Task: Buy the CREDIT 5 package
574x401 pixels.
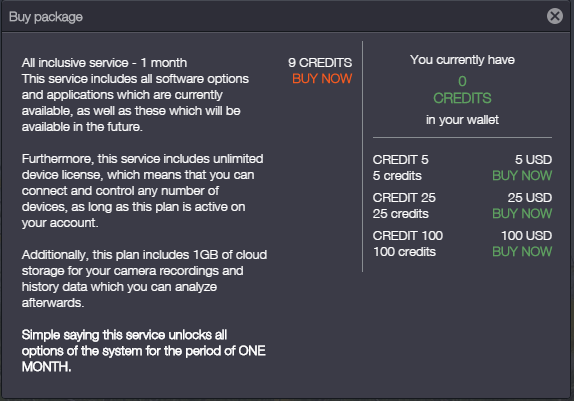Action: click(x=522, y=176)
